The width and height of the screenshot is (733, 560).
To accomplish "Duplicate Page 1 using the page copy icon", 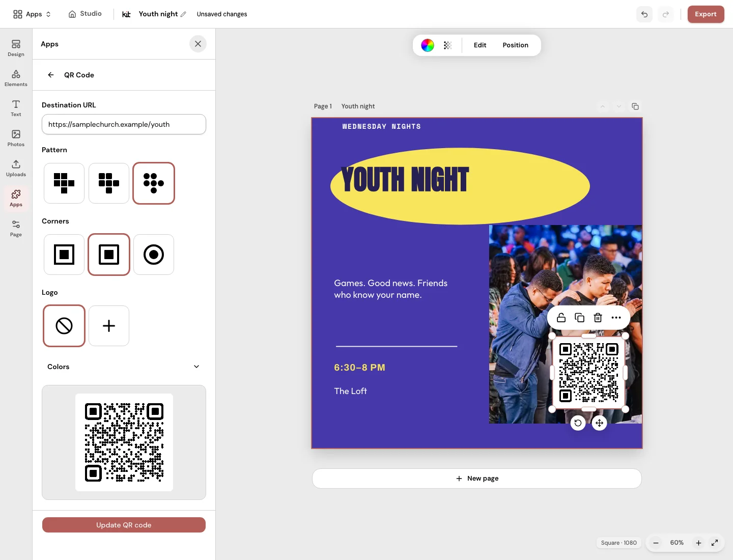I will pyautogui.click(x=635, y=106).
